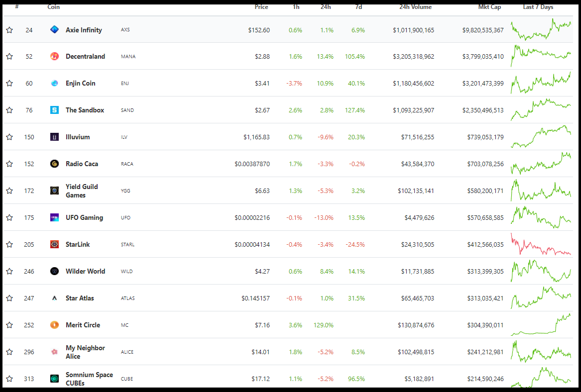The image size is (581, 392).
Task: Sort by the 7d change header
Action: tap(358, 6)
